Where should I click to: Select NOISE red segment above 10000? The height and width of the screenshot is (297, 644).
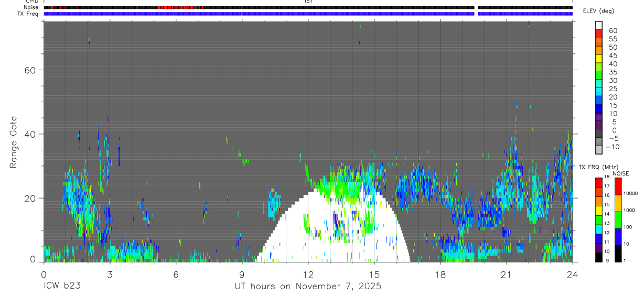click(618, 186)
